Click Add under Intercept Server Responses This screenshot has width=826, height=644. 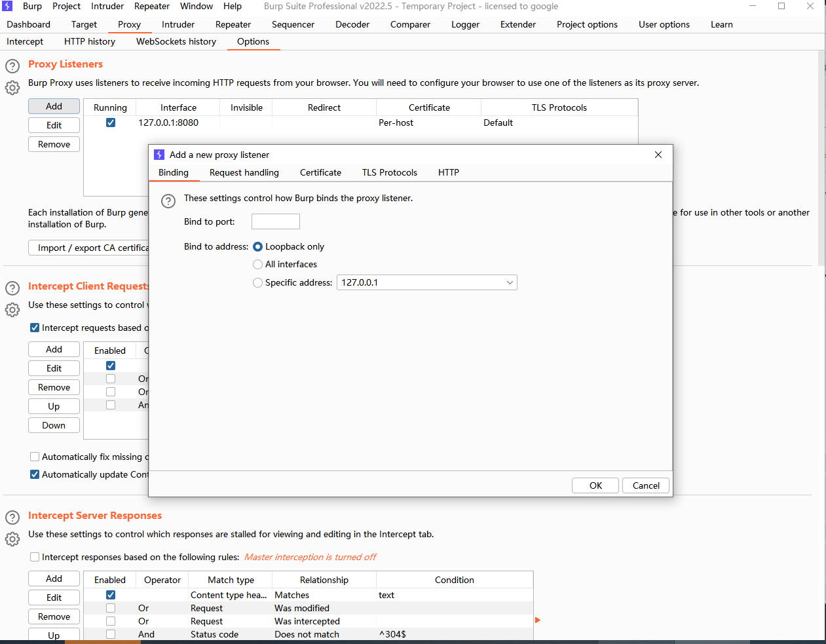54,578
